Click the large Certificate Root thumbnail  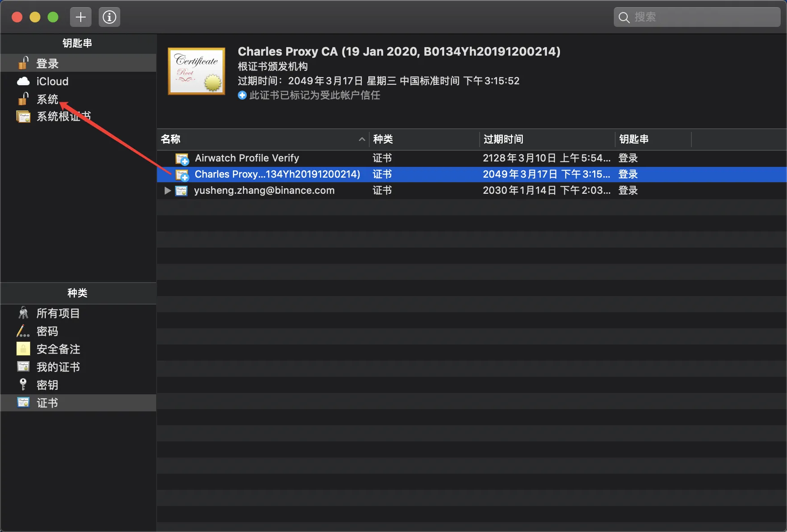[x=197, y=71]
